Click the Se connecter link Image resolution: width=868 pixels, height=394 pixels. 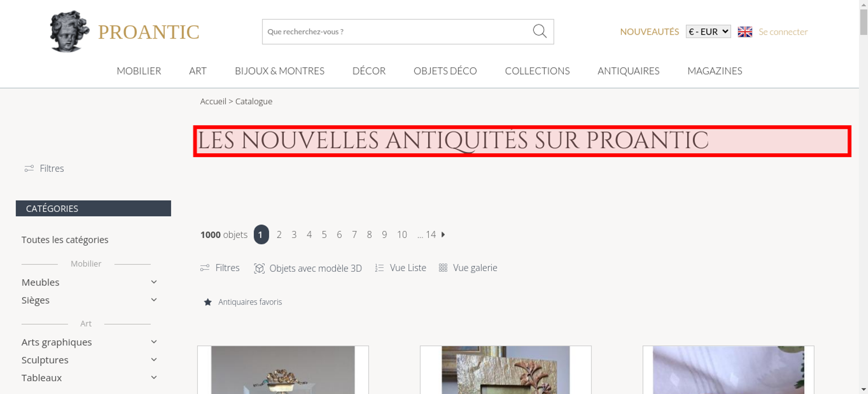[783, 32]
